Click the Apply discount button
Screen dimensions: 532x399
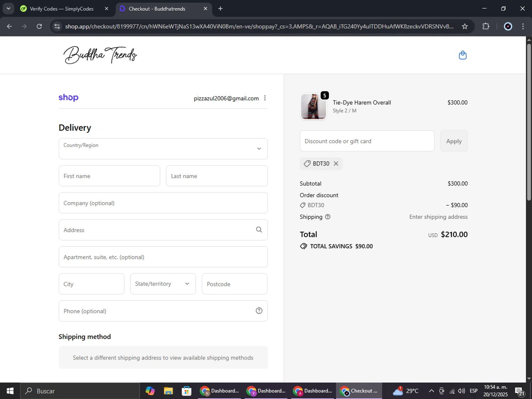(x=454, y=141)
